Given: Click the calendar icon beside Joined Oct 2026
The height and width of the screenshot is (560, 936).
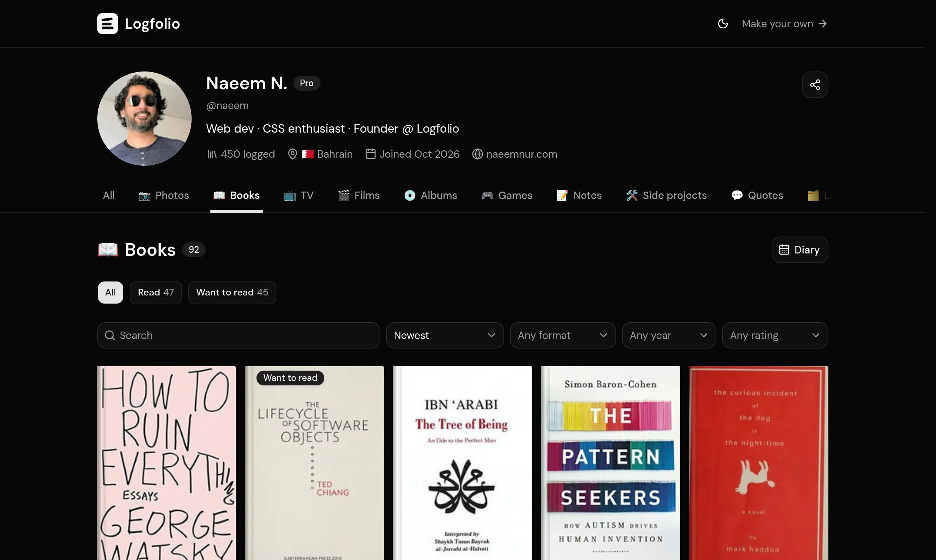Looking at the screenshot, I should (370, 154).
